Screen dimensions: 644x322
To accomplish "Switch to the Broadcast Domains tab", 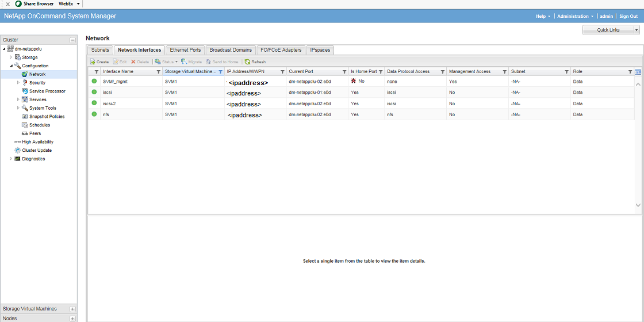I will tap(231, 50).
